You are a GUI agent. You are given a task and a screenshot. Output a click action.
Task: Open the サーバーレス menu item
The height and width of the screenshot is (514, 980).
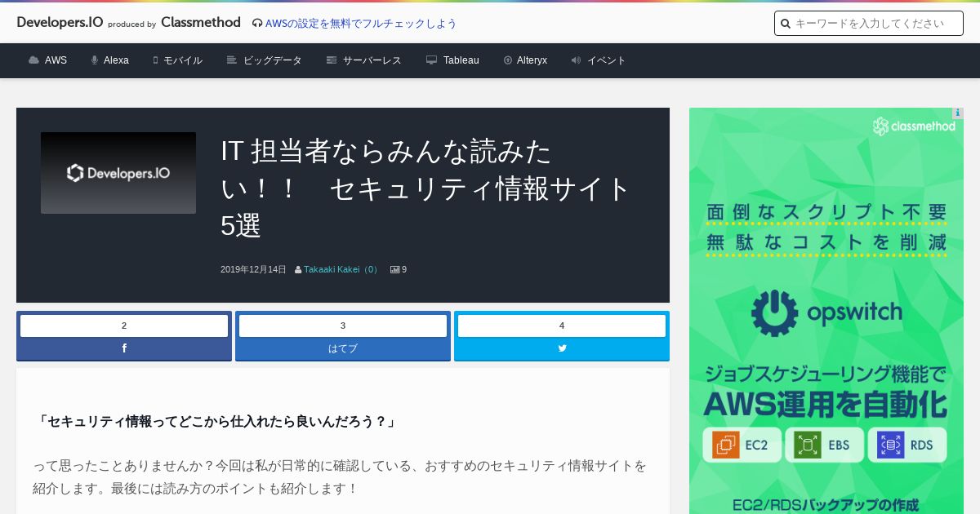(x=372, y=60)
